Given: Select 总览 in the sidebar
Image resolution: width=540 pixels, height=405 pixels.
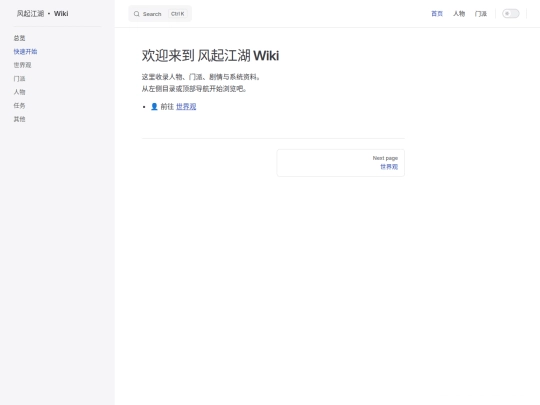Looking at the screenshot, I should [20, 38].
